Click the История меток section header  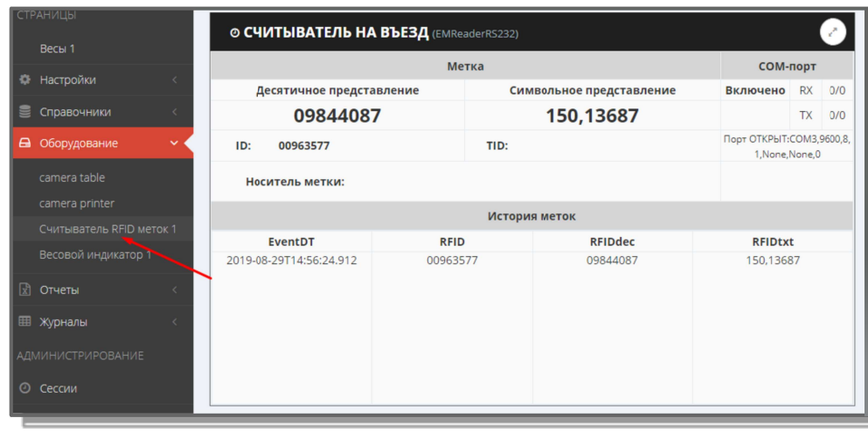(x=531, y=217)
